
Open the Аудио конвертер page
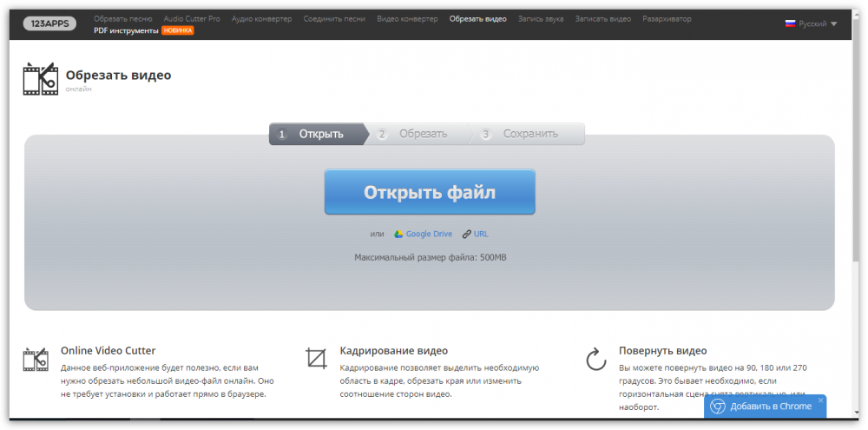coord(261,18)
